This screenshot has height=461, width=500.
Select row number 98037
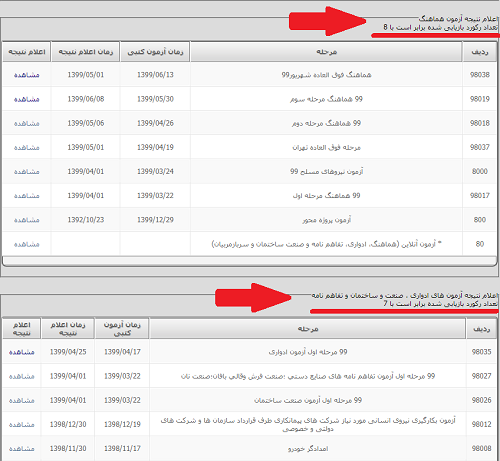coord(480,147)
